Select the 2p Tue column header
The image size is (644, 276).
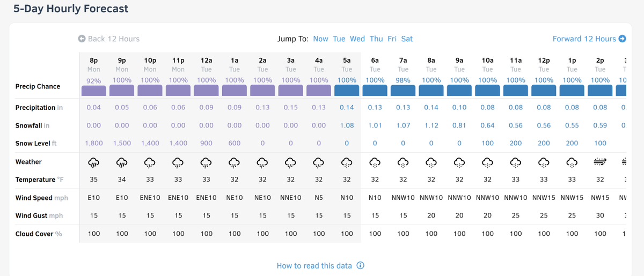600,65
